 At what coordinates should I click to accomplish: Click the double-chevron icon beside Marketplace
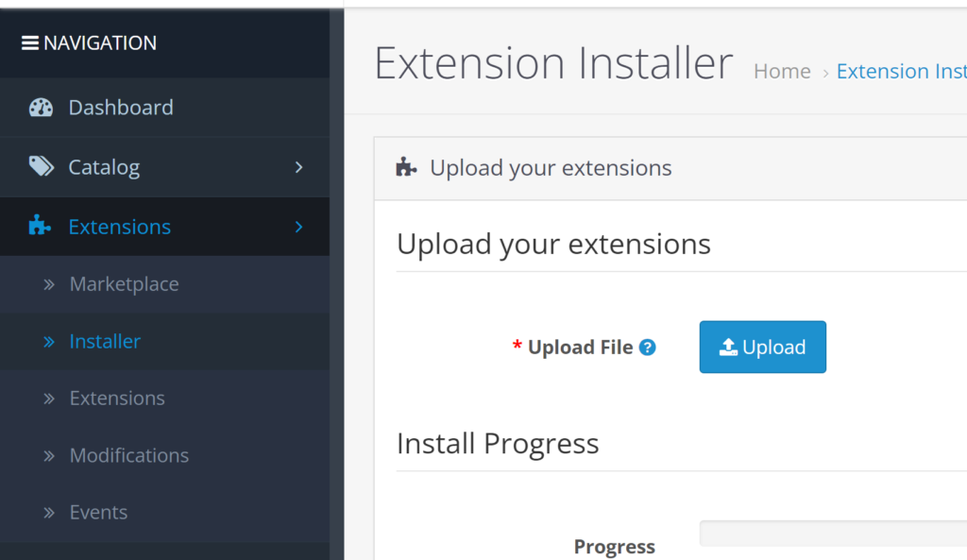(x=49, y=284)
